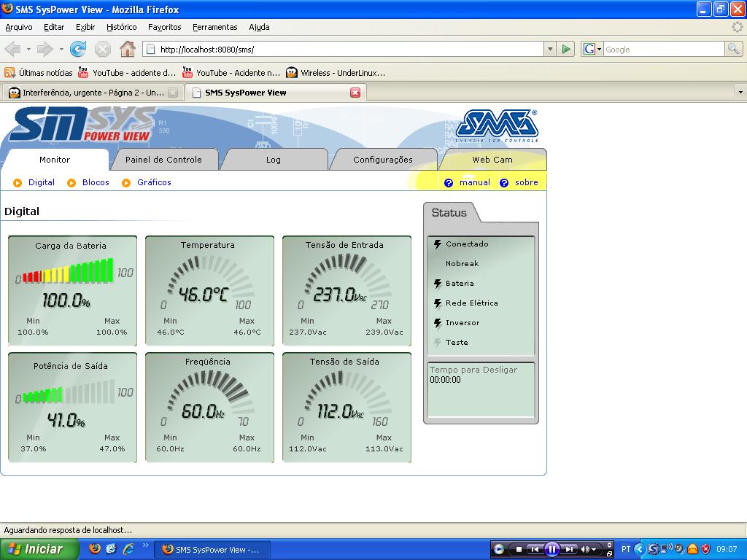This screenshot has height=560, width=747.
Task: Open the Exibir menu
Action: (85, 27)
